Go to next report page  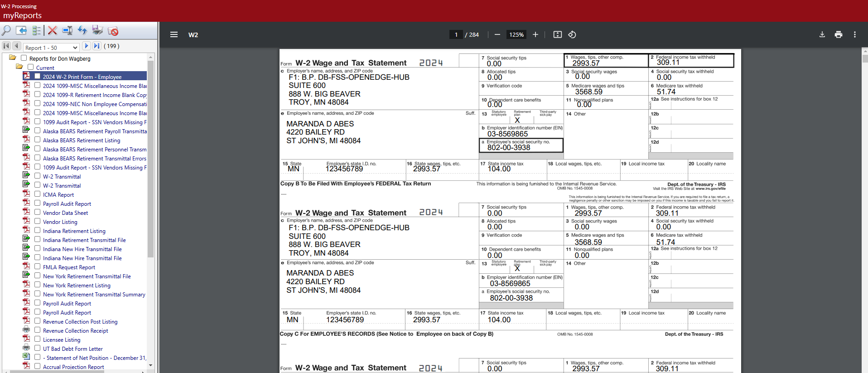coord(87,46)
